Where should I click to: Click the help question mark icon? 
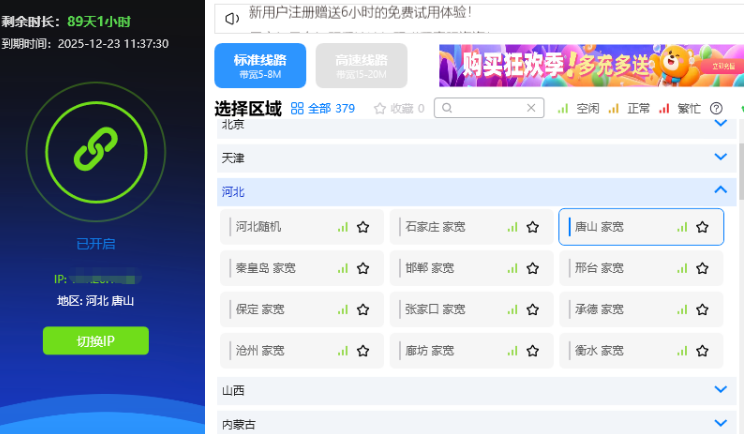(x=715, y=108)
